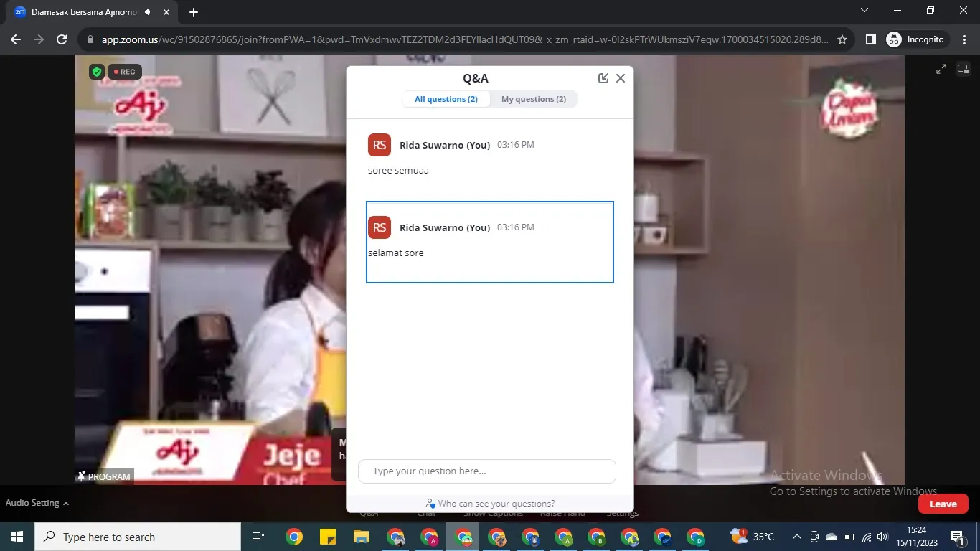Open the Chrome three-dot menu
Viewport: 980px width, 551px height.
click(x=965, y=39)
